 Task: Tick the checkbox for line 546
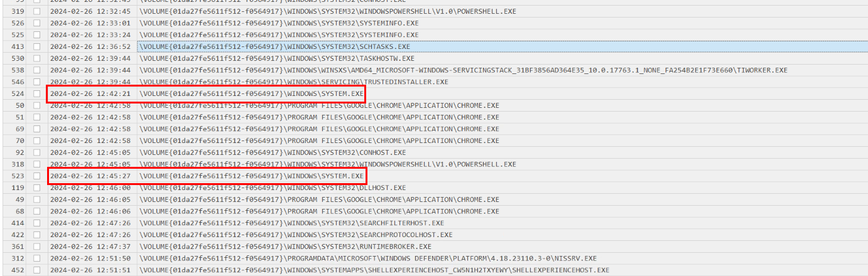click(36, 82)
